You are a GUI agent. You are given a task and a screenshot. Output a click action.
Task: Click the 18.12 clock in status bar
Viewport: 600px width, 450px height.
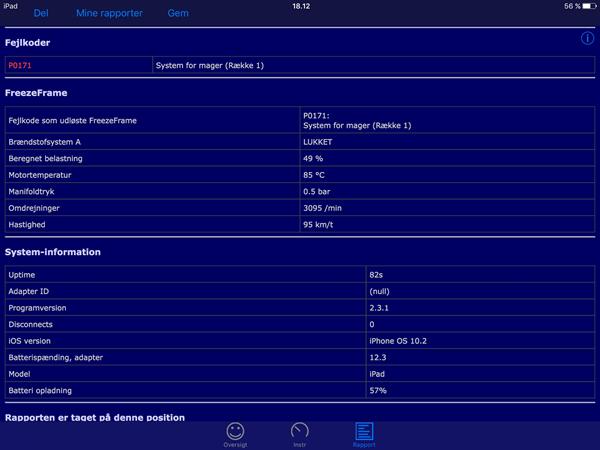pos(301,6)
